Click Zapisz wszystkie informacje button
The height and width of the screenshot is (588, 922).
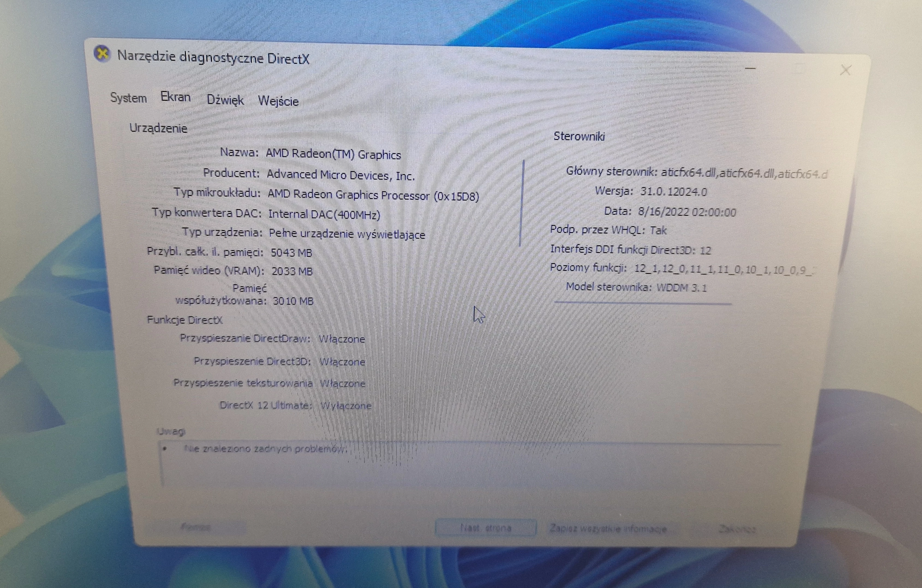tap(608, 529)
